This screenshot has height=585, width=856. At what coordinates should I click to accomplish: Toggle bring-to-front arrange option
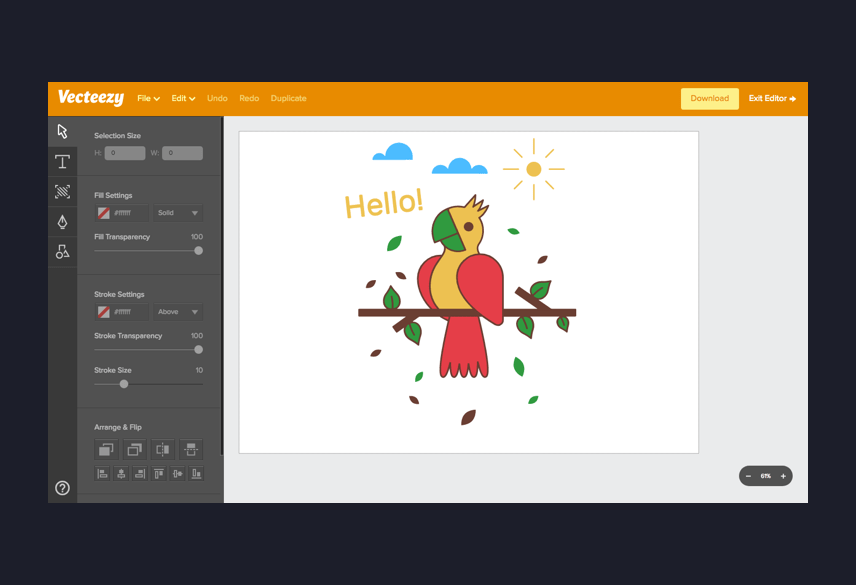[106, 449]
